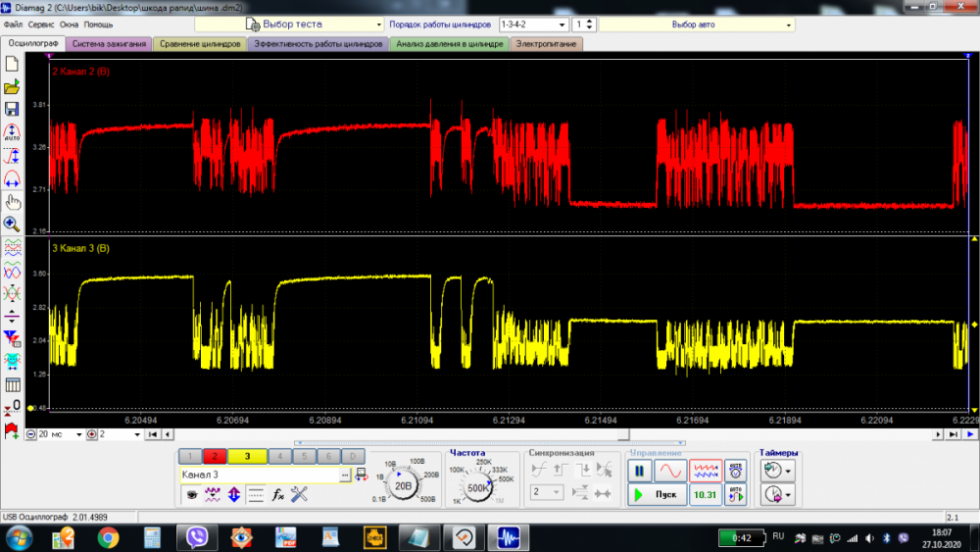Toggle channel 2 red button
This screenshot has height=552, width=980.
tap(215, 456)
